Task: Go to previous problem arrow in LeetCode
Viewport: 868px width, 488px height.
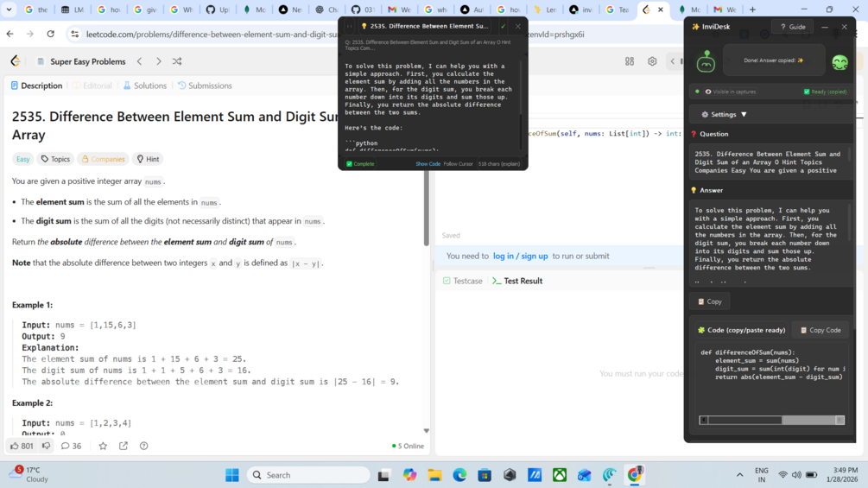Action: point(140,61)
